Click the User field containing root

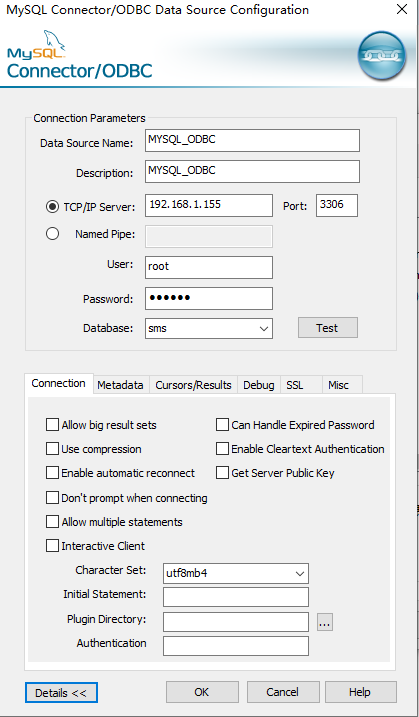pos(209,268)
